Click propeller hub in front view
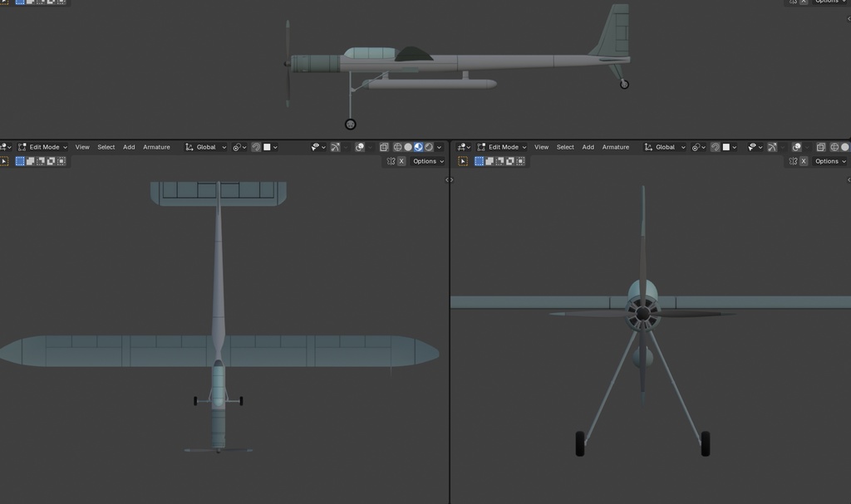This screenshot has width=851, height=504. coord(642,313)
